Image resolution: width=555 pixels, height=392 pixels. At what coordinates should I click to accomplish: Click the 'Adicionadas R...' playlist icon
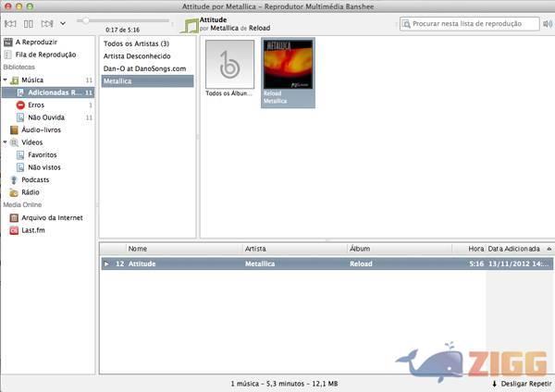[20, 92]
